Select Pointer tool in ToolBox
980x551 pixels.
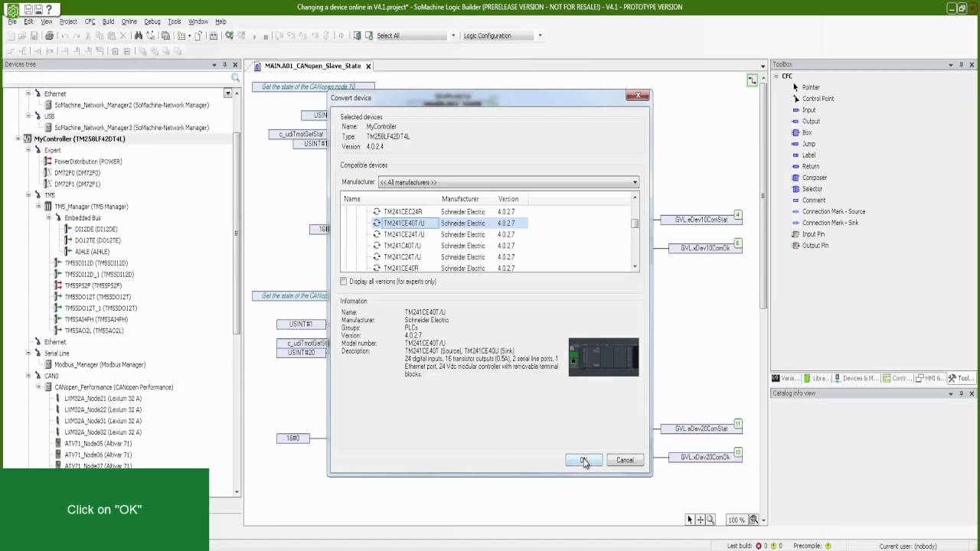click(x=811, y=87)
